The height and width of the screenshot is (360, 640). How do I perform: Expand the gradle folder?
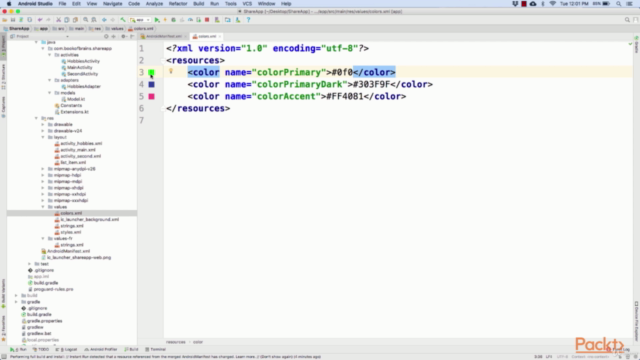[16, 302]
